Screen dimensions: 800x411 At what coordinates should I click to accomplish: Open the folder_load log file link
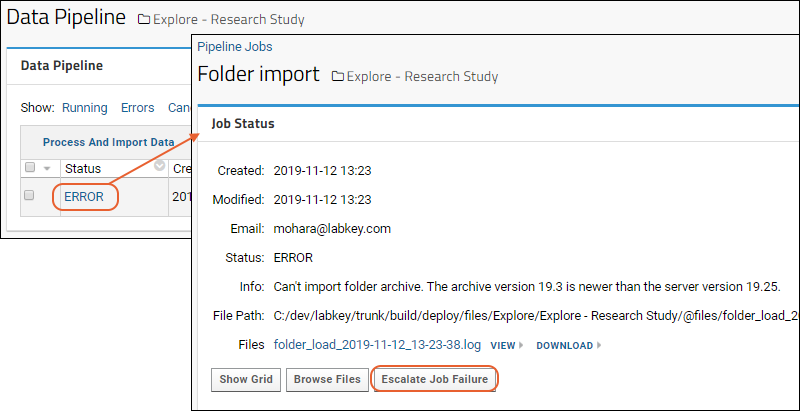click(378, 345)
